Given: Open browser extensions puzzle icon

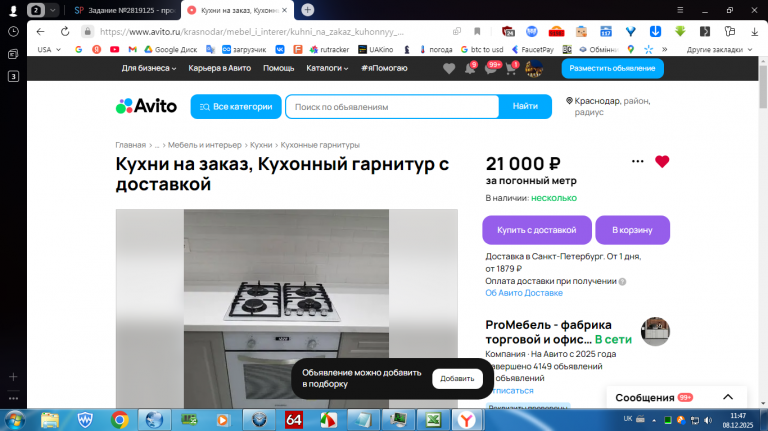Looking at the screenshot, I should coord(730,31).
